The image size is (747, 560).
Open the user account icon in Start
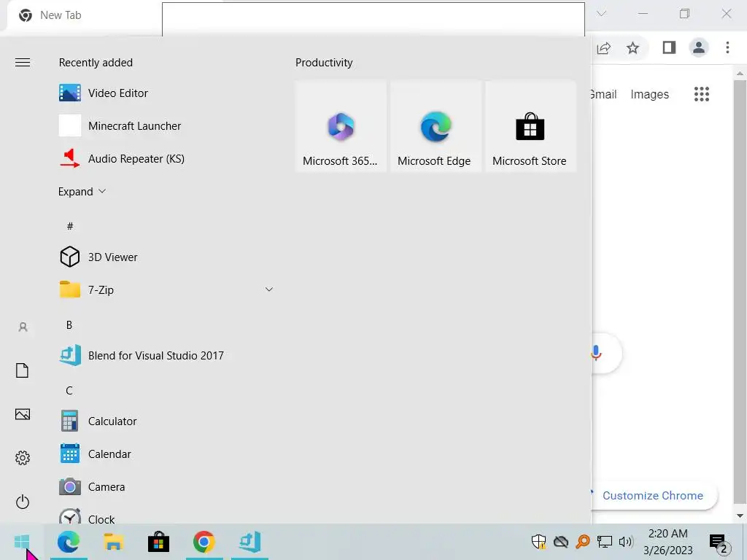click(23, 327)
